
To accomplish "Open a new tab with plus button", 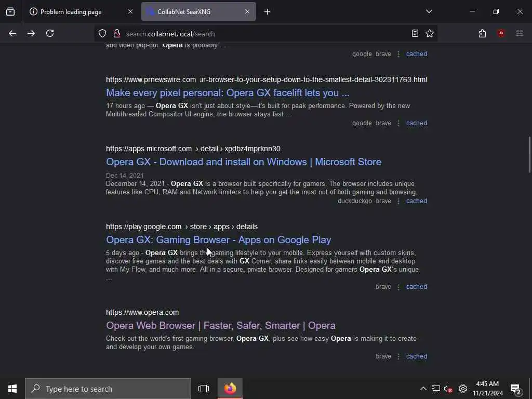I will pyautogui.click(x=268, y=12).
